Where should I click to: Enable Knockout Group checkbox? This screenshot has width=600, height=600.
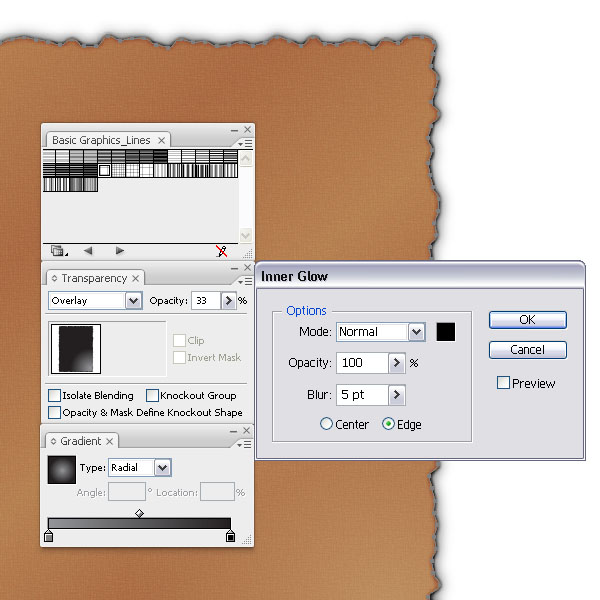[x=152, y=395]
